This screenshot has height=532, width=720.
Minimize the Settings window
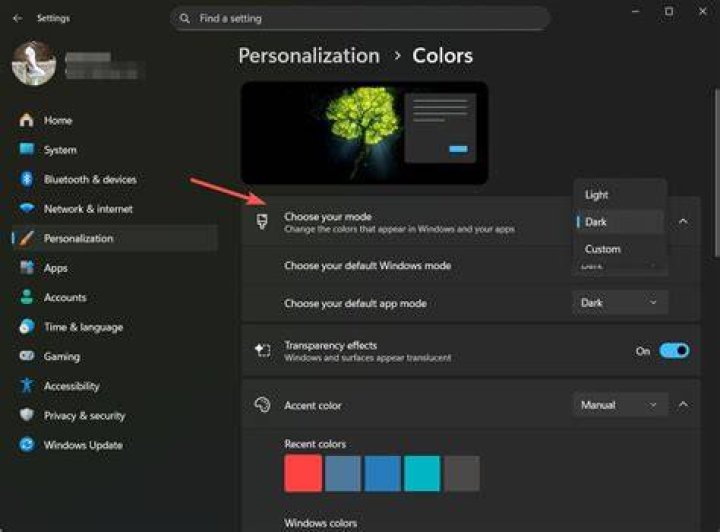tap(636, 11)
